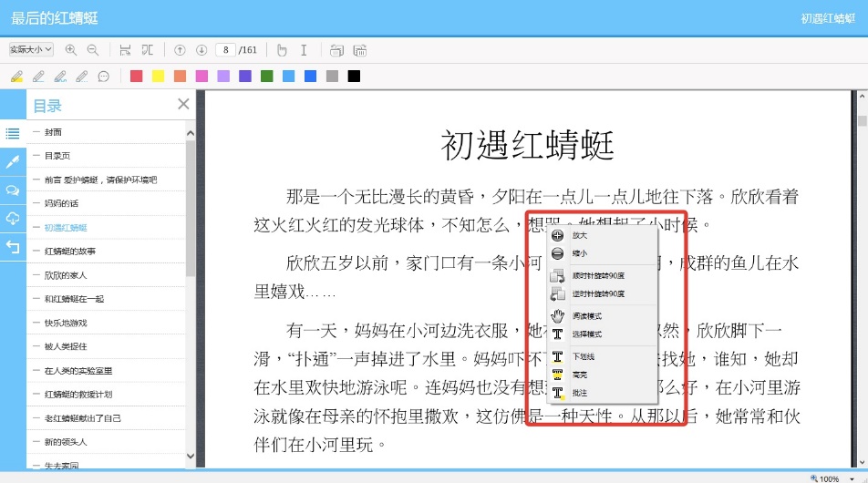Pick the dark blue color swatch

coord(311,76)
